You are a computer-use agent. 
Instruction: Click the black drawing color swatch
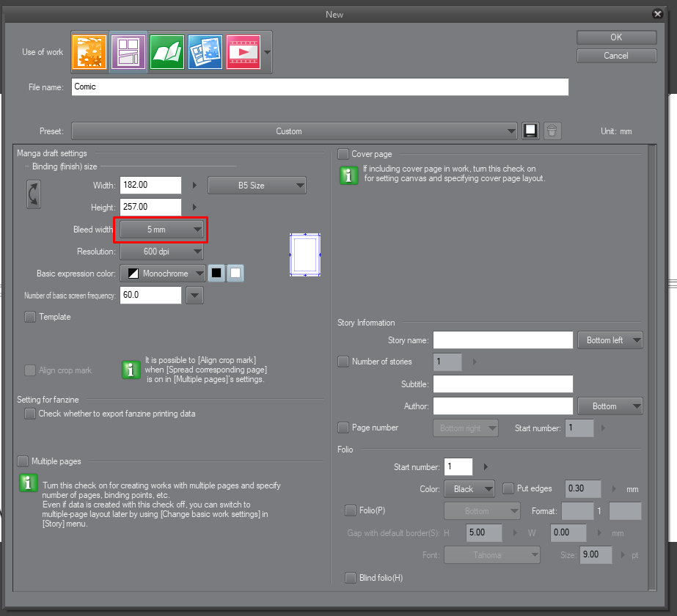pyautogui.click(x=216, y=274)
